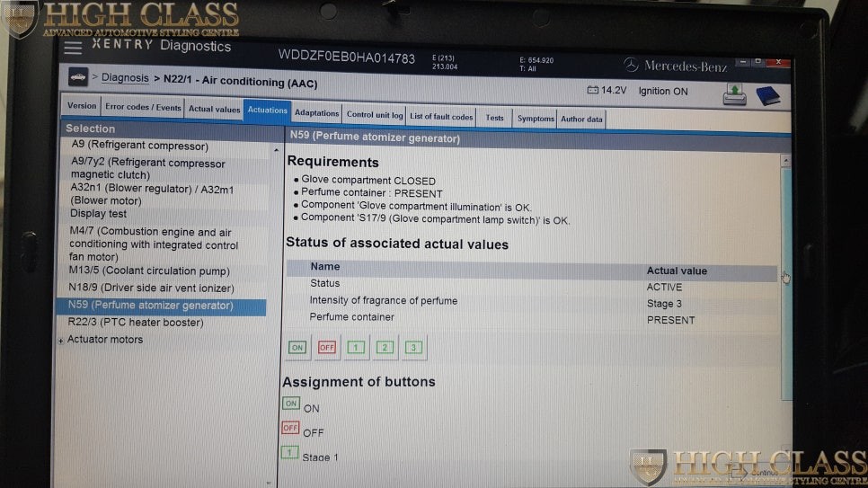868x488 pixels.
Task: Open the Error codes / Events tab
Action: 143,107
